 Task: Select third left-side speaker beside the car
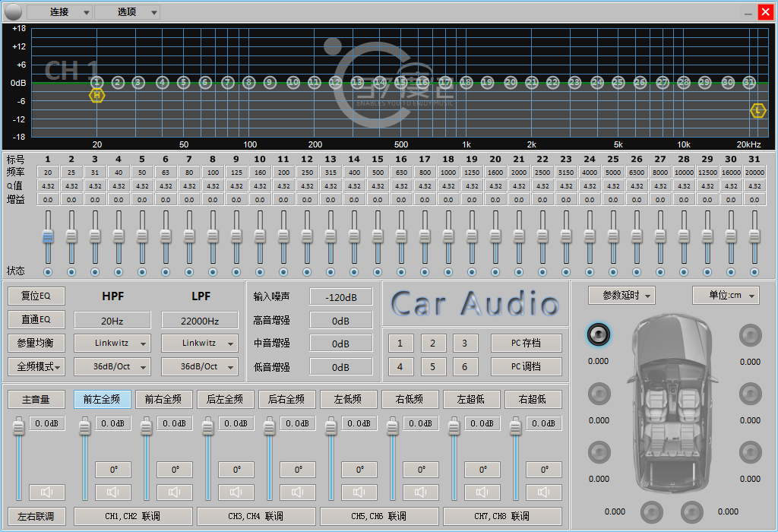click(x=599, y=452)
